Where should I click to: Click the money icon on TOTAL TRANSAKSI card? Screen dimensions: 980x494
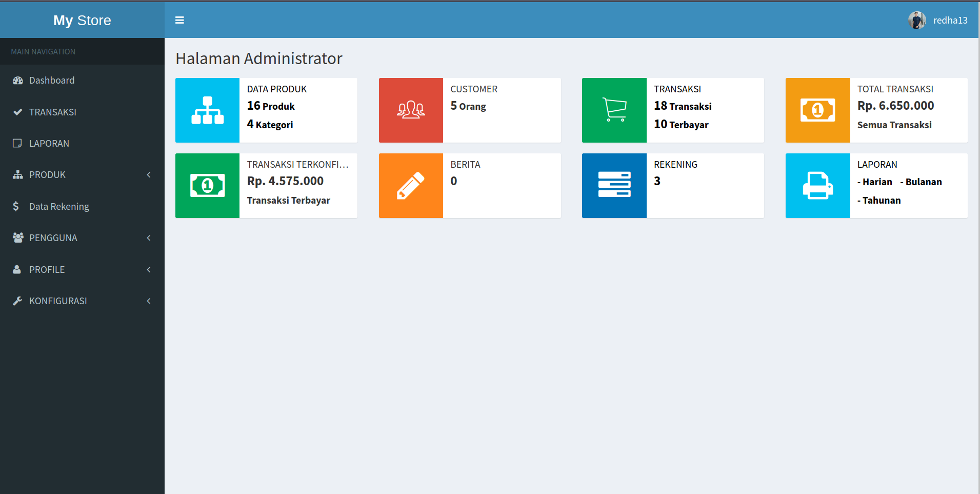click(x=817, y=110)
